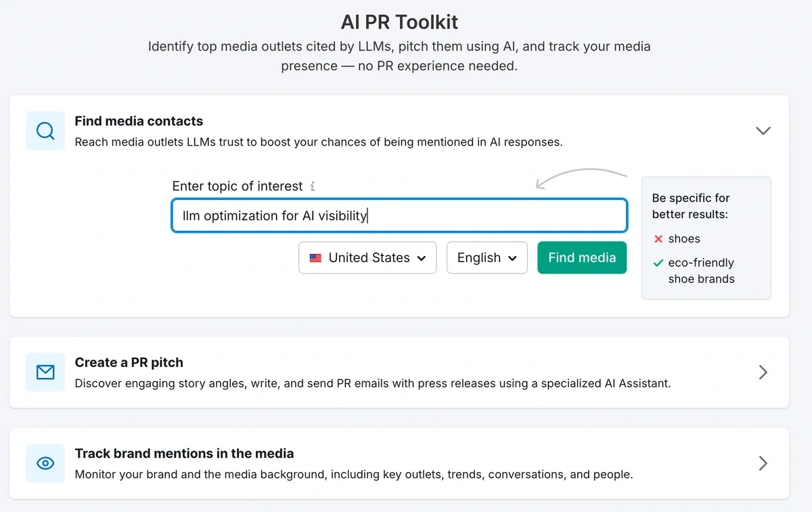Click the magnifier icon for Find media contacts
Screen dimensions: 812x512
[x=45, y=131]
